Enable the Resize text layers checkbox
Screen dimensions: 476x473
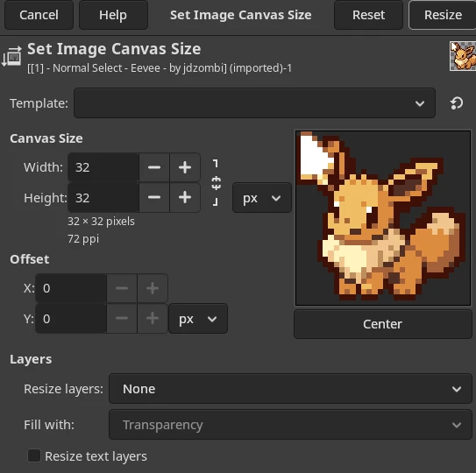(34, 455)
